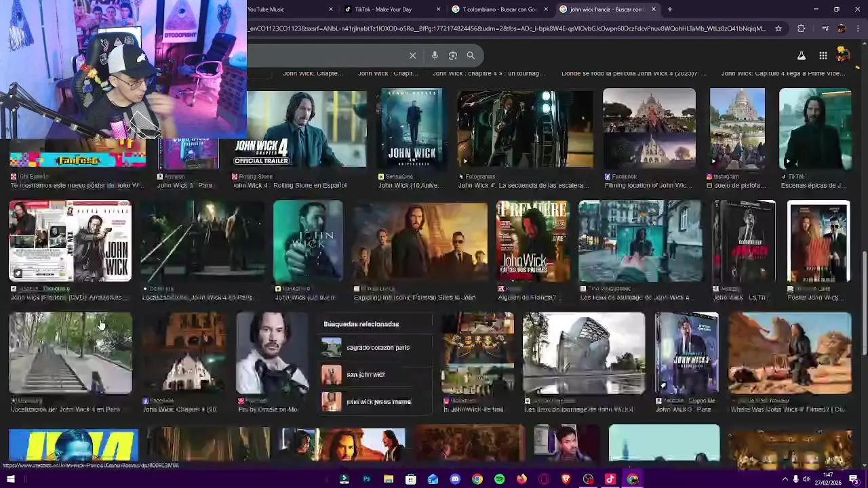868x488 pixels.
Task: Open Opera browser from taskbar
Action: tap(544, 479)
